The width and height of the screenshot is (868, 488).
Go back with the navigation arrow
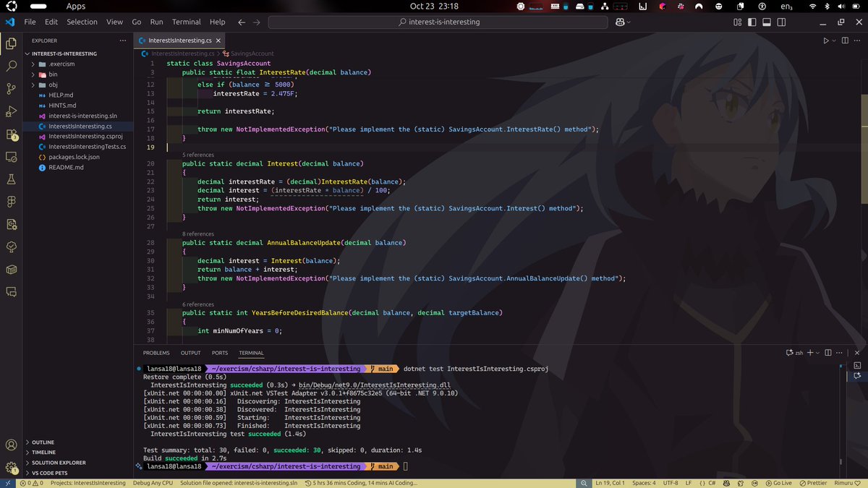coord(242,22)
